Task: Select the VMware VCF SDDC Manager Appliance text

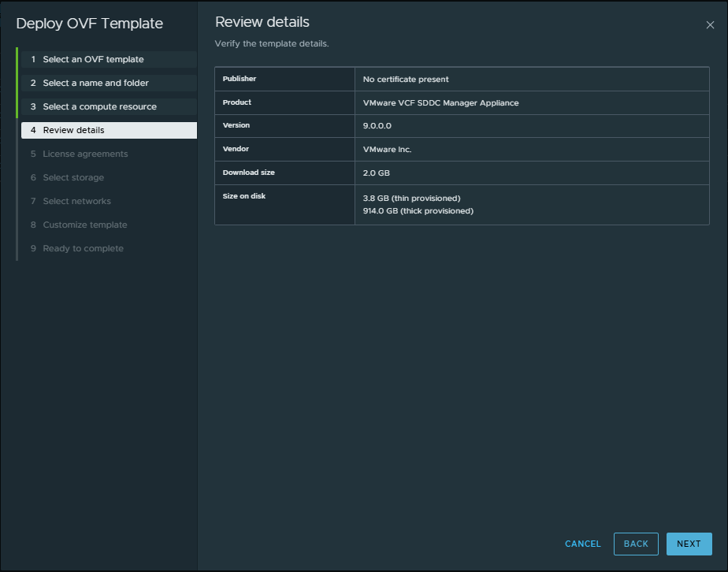Action: [440, 103]
